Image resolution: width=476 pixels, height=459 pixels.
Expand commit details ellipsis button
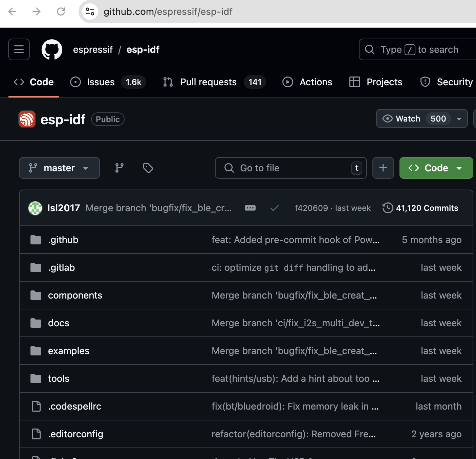click(x=250, y=208)
